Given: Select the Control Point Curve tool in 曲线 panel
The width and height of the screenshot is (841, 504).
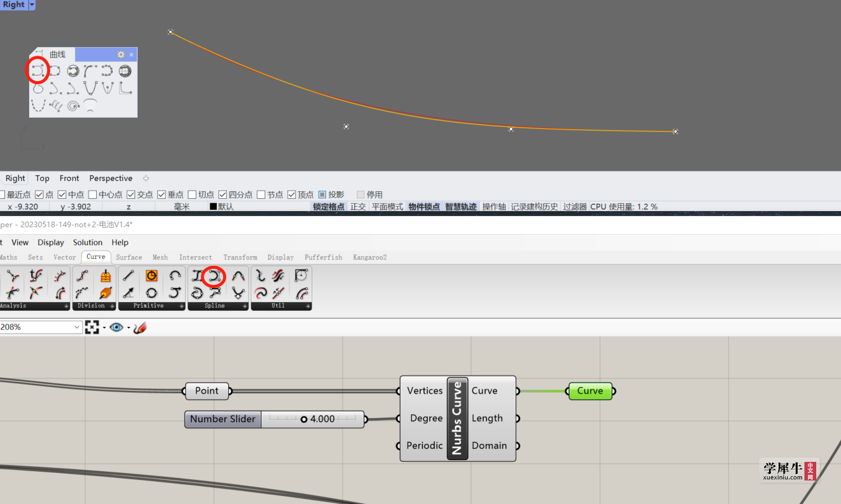Looking at the screenshot, I should pyautogui.click(x=38, y=70).
